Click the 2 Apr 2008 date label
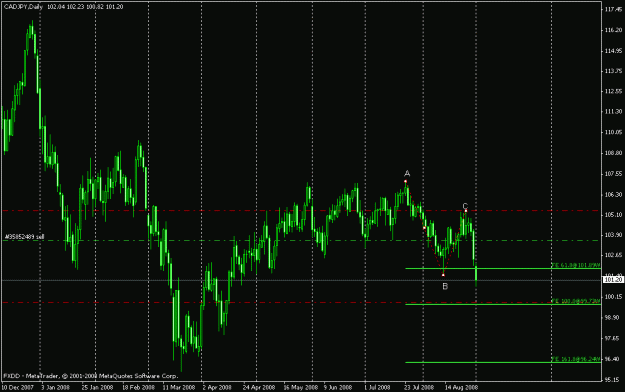Viewport: 625px width, 392px height. tap(216, 387)
